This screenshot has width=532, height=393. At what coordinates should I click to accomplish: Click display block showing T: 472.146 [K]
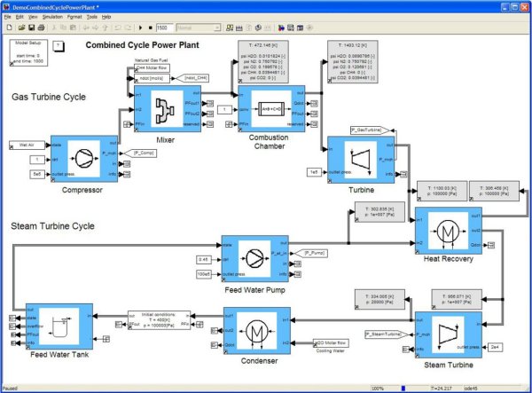(x=263, y=62)
